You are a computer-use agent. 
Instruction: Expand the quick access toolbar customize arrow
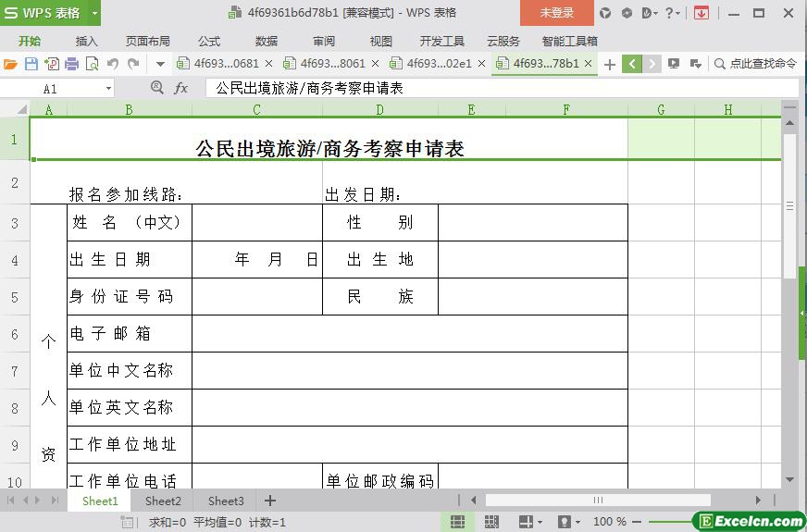pyautogui.click(x=160, y=64)
